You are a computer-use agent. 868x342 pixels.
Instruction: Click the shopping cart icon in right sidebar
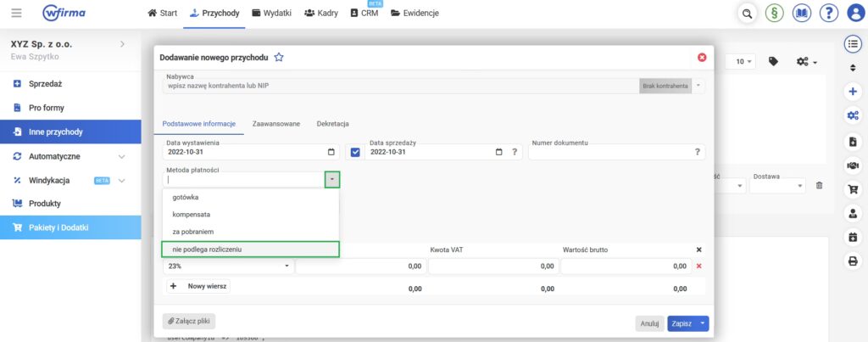[x=852, y=188]
